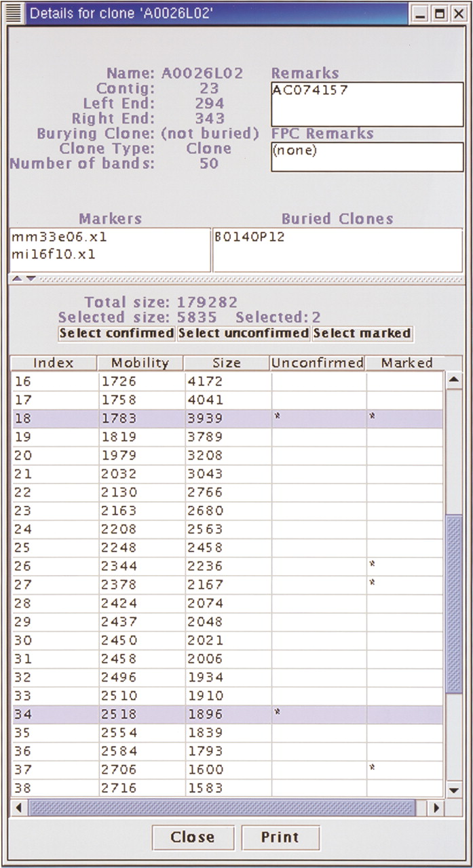Click the horizontal scrollbar right arrow
The width and height of the screenshot is (473, 868).
(x=436, y=808)
